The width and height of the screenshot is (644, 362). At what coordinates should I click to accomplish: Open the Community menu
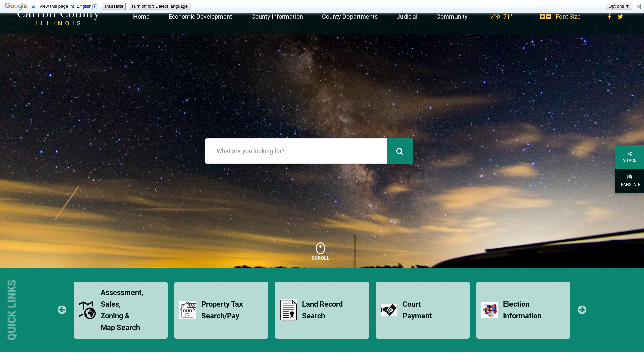[452, 17]
